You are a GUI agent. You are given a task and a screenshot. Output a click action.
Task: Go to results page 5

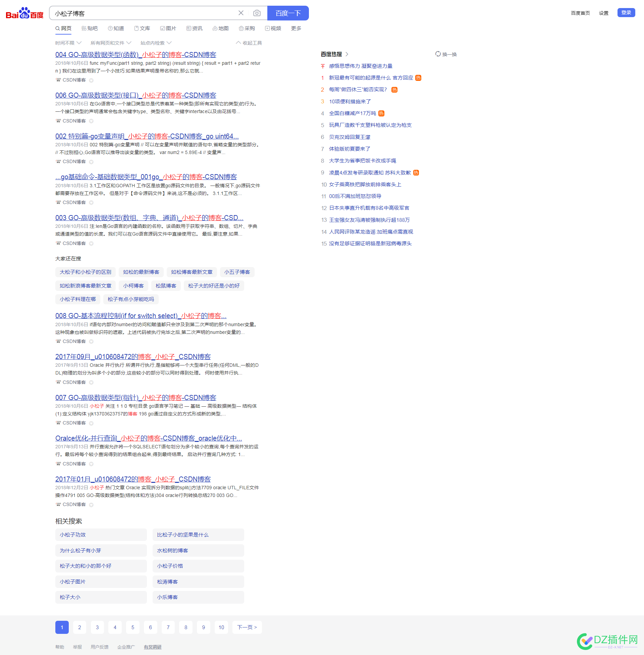(x=132, y=627)
